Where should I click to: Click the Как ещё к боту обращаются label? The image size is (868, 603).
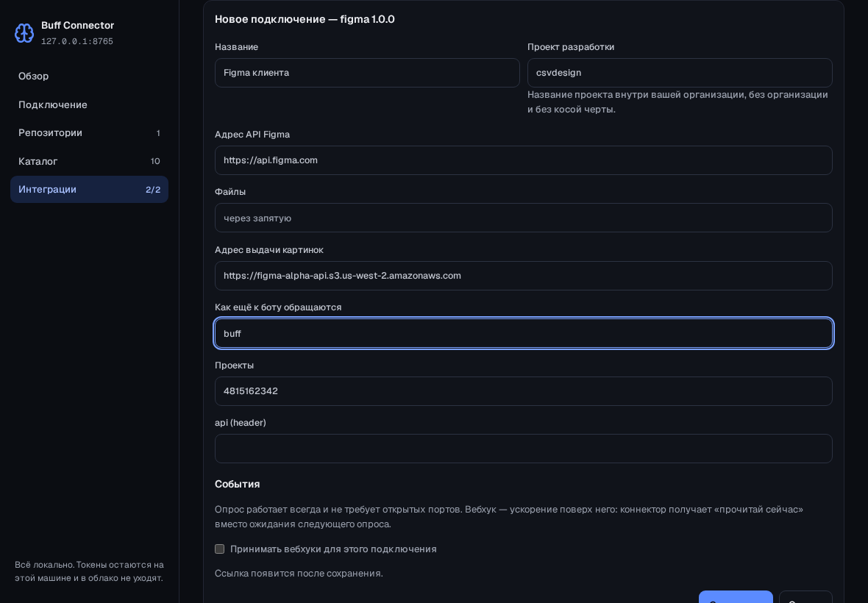coord(278,307)
